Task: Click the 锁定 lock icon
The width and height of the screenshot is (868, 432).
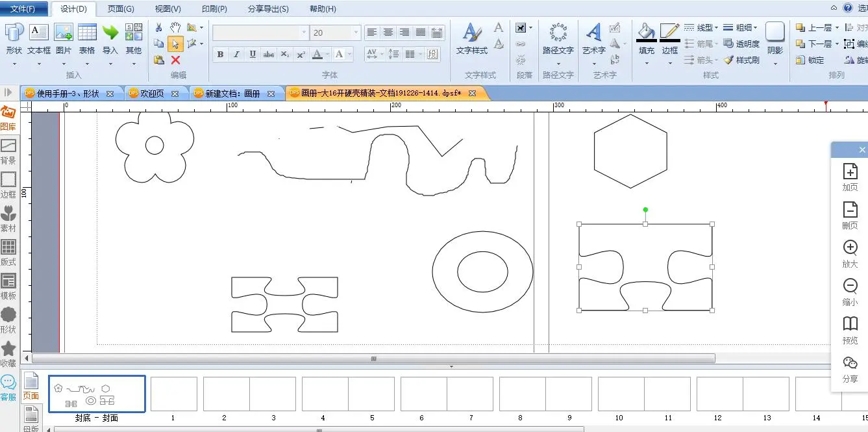Action: (x=810, y=60)
